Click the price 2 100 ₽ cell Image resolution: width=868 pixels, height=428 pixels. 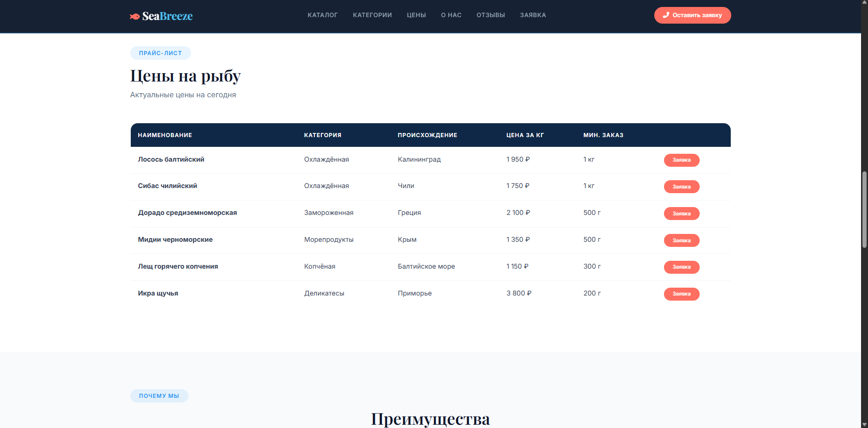click(x=518, y=213)
